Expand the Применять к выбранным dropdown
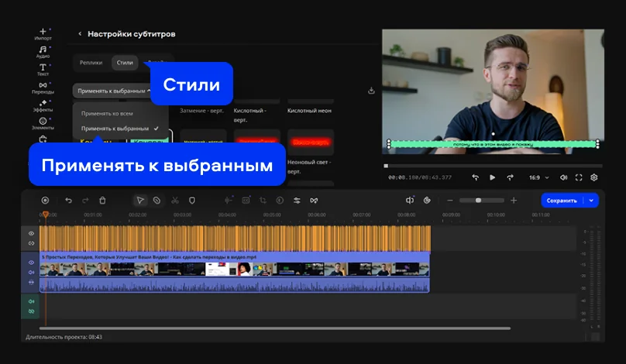Screen dimensions: 626x364 click(113, 91)
